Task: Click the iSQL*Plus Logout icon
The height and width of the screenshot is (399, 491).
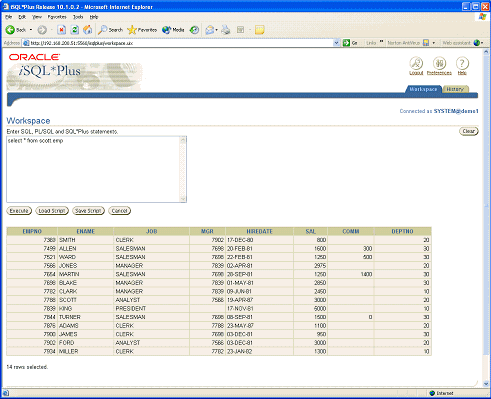Action: click(416, 63)
